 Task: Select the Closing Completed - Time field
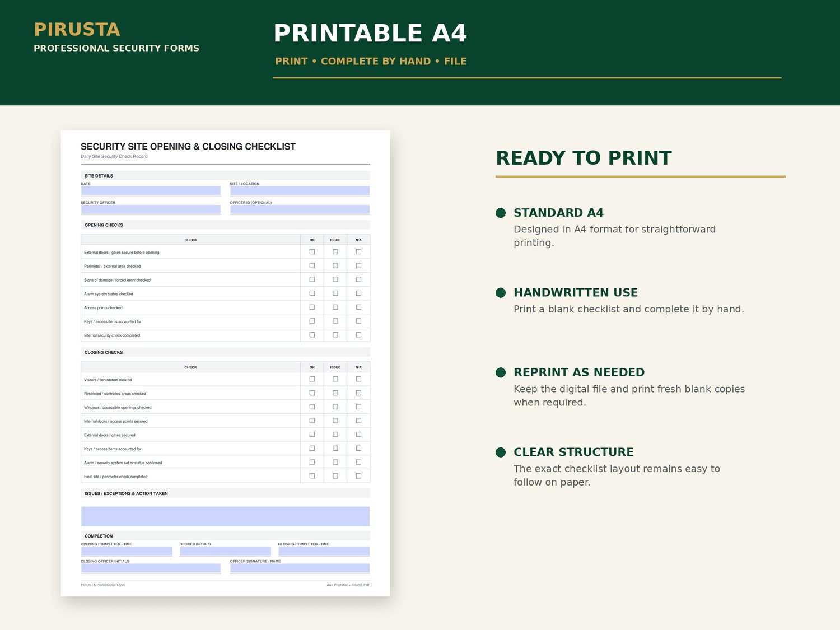point(324,551)
